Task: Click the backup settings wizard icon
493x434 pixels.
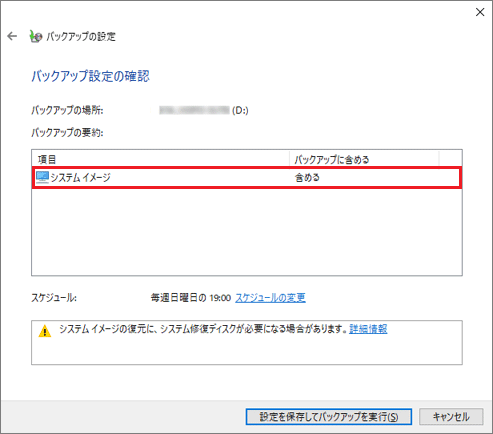Action: coord(36,36)
